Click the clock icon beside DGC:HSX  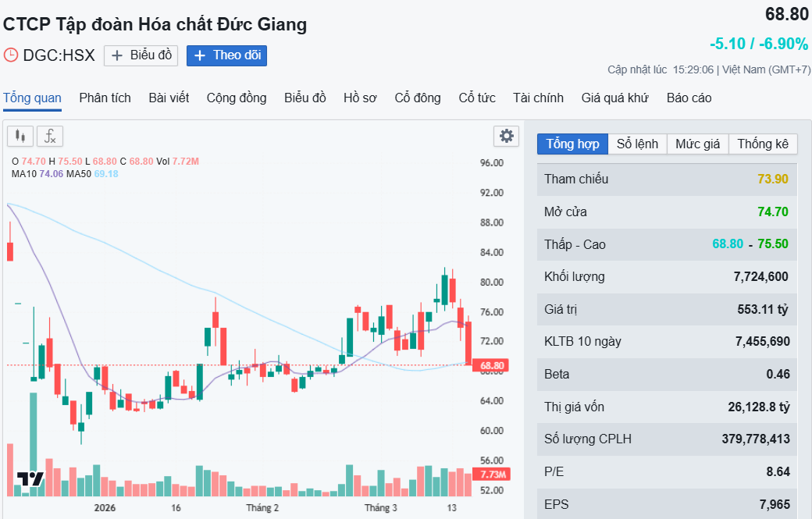pos(11,55)
